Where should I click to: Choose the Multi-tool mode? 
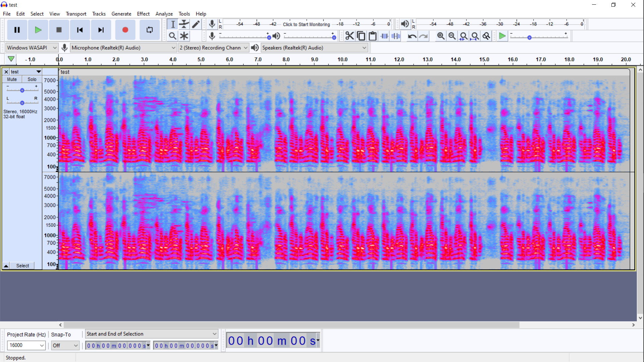(x=184, y=36)
